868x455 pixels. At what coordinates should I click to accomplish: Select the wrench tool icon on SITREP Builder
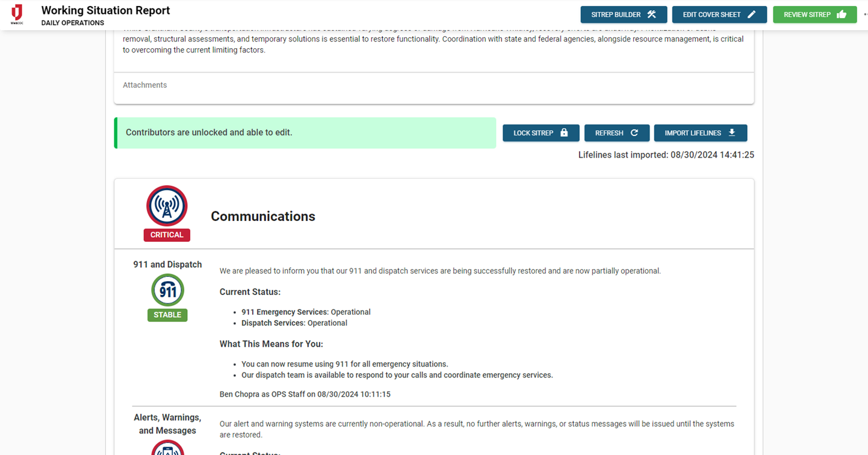pyautogui.click(x=651, y=14)
